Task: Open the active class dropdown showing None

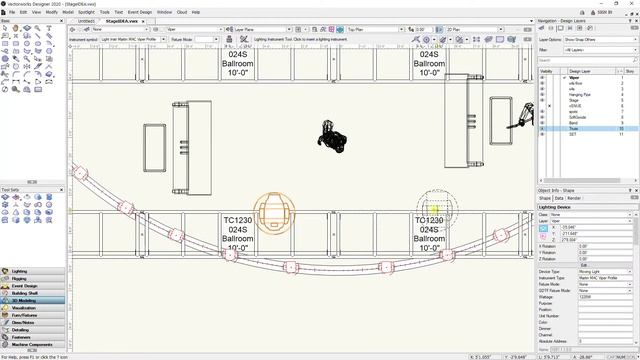Action: (120, 29)
